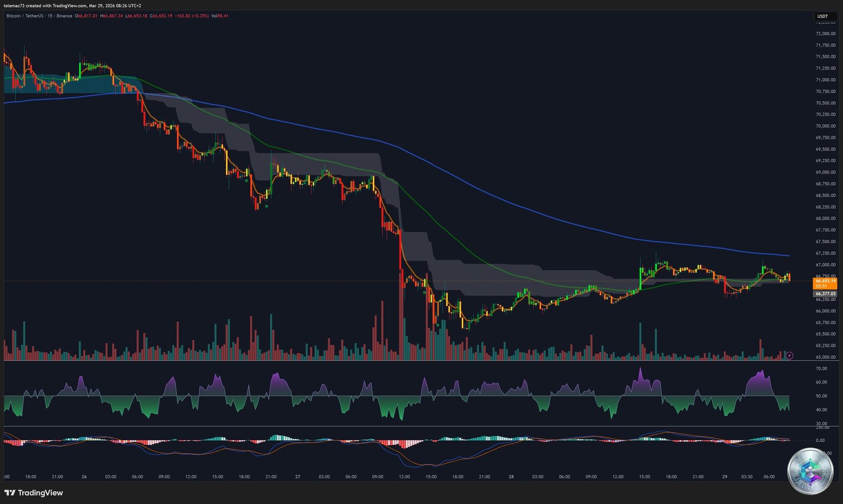Open the 15-minute interval selector in the legend
Image resolution: width=843 pixels, height=504 pixels.
point(50,16)
